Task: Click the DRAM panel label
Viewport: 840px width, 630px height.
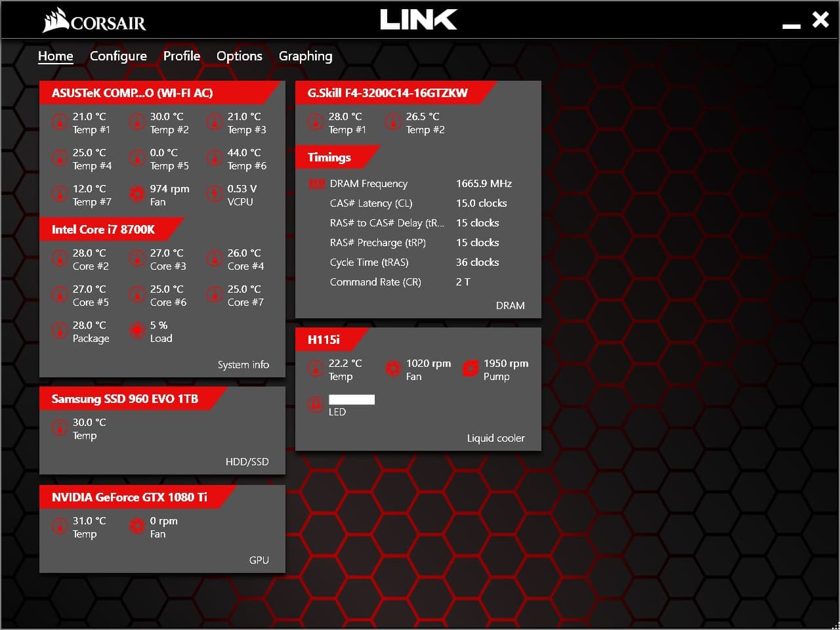Action: click(511, 306)
